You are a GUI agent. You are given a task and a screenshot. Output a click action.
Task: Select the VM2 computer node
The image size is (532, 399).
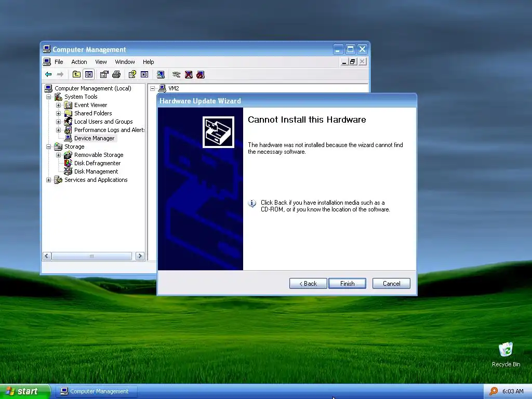pyautogui.click(x=174, y=88)
